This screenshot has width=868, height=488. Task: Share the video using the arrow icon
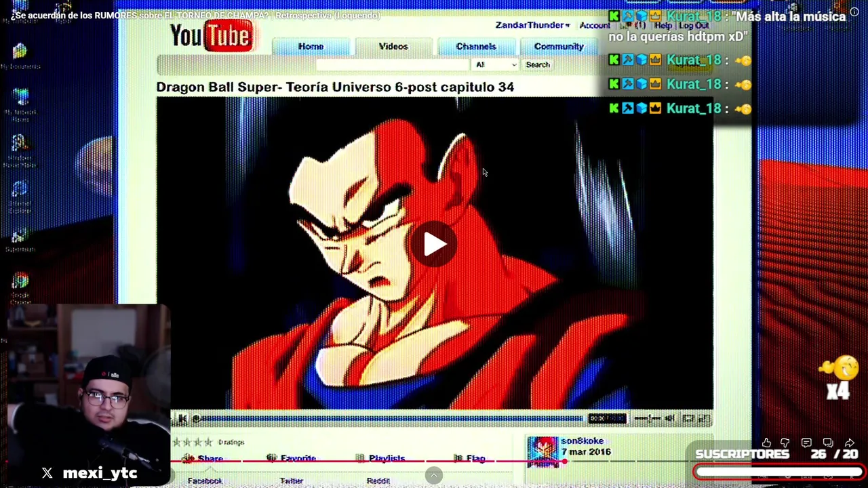click(x=849, y=443)
